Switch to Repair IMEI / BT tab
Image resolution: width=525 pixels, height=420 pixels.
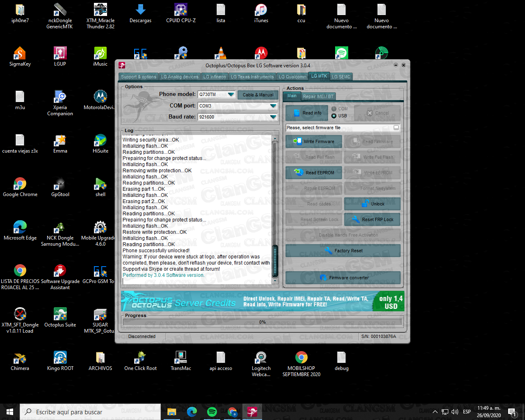[x=318, y=96]
